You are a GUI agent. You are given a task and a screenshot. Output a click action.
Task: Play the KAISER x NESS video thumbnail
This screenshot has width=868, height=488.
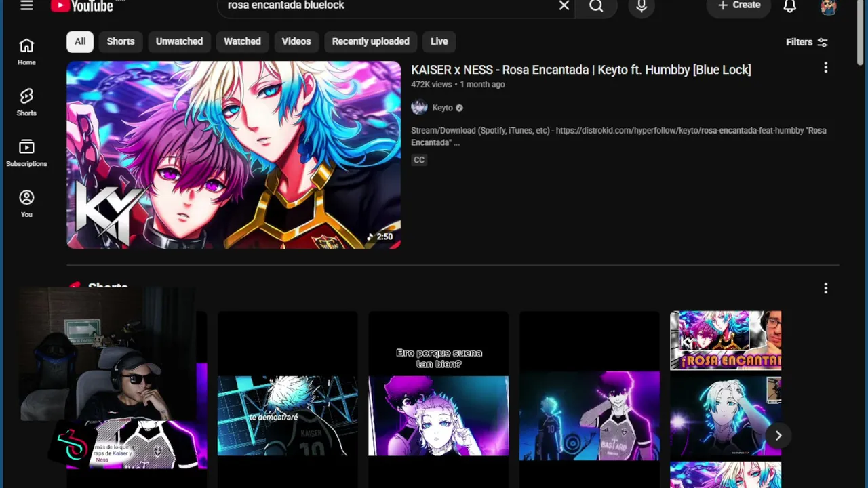(x=233, y=155)
